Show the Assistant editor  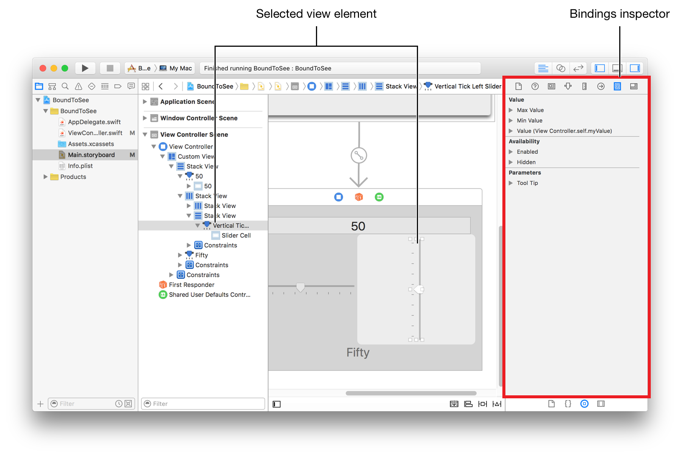pyautogui.click(x=560, y=68)
